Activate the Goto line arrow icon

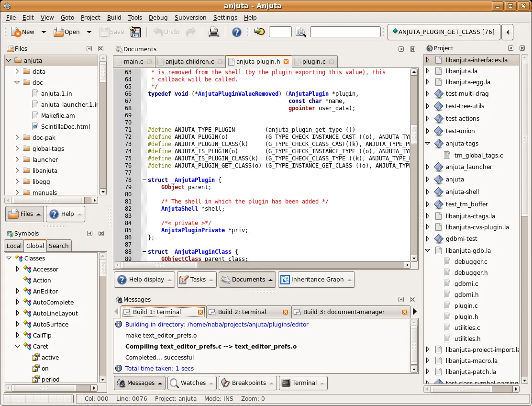coord(259,32)
